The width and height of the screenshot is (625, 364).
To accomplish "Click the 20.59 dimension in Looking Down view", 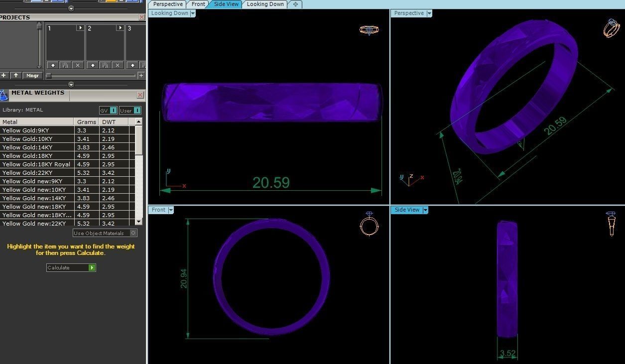I will coord(271,183).
